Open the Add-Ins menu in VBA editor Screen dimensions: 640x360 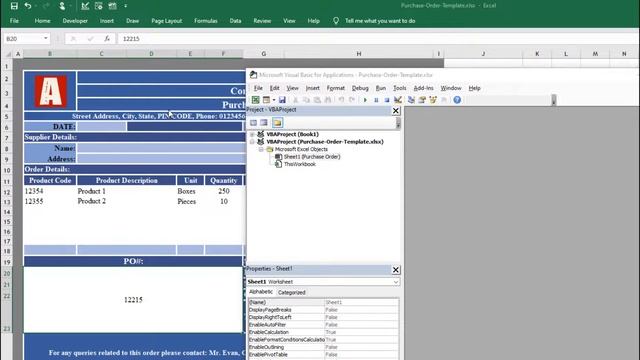(423, 88)
